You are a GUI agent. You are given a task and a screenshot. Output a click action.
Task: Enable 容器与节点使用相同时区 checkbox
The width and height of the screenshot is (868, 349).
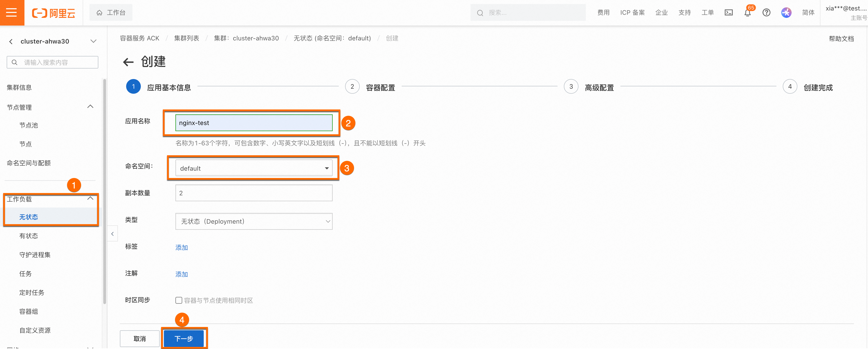(x=179, y=300)
